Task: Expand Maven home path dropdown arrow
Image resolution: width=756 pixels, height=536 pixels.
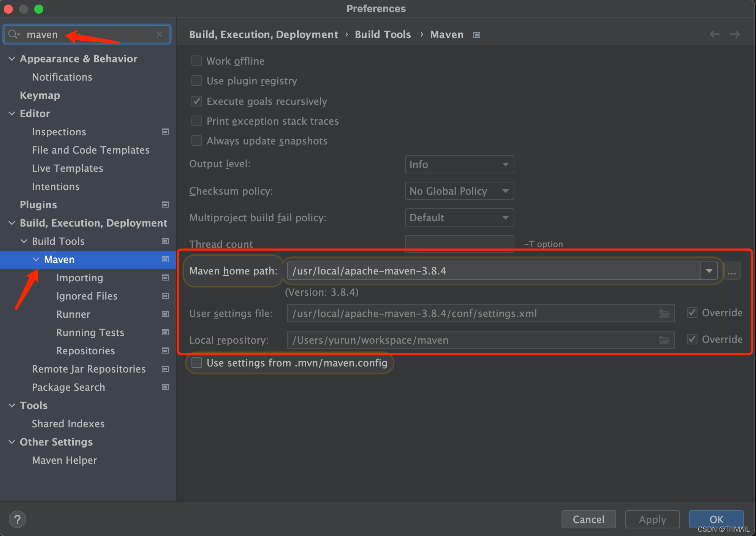Action: [x=709, y=271]
